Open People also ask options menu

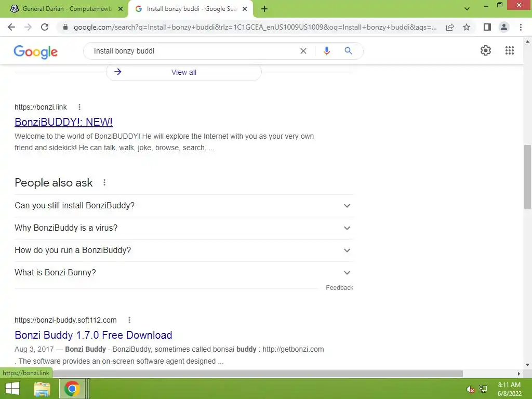click(104, 182)
